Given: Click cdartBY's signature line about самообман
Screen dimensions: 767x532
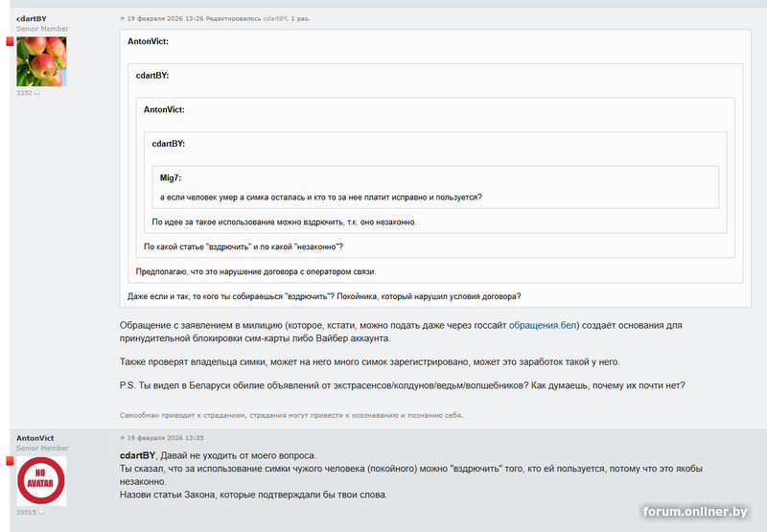Looking at the screenshot, I should click(x=291, y=416).
